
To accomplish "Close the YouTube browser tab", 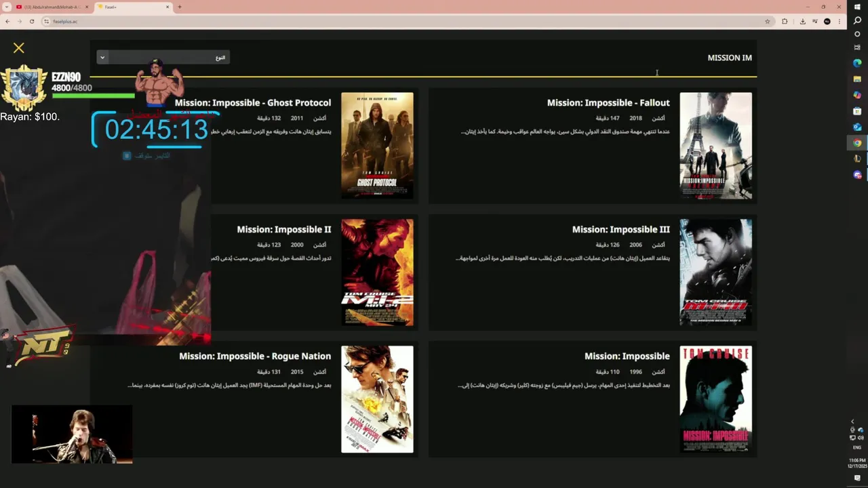I will [87, 7].
